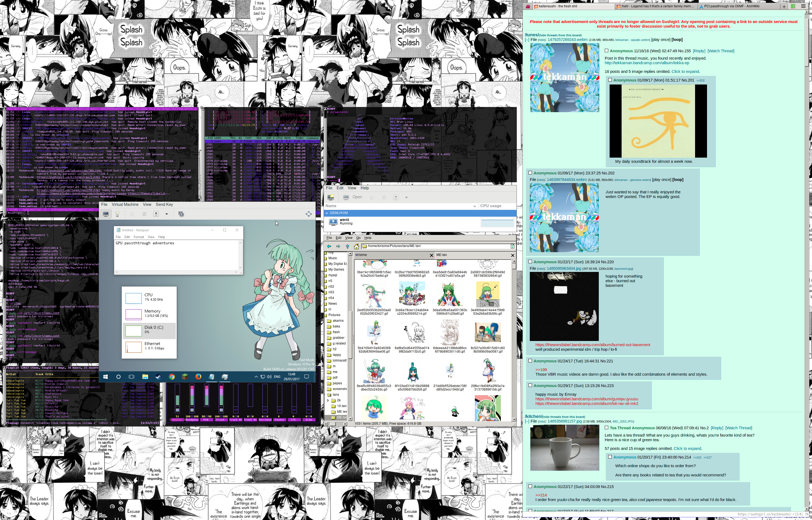This screenshot has height=520, width=812.
Task: Open the burned-out-basement bandcamp link
Action: 592,345
